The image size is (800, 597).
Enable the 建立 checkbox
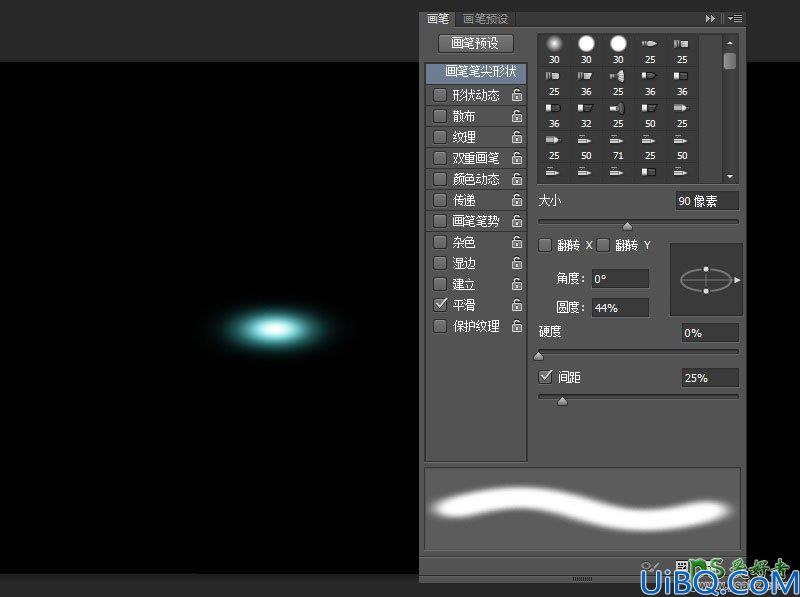[440, 284]
